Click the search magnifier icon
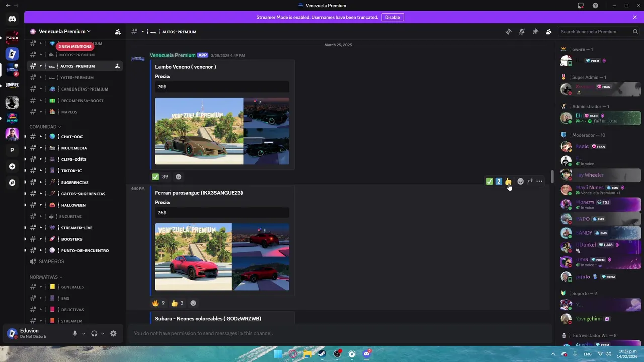644x362 pixels. coord(635,32)
